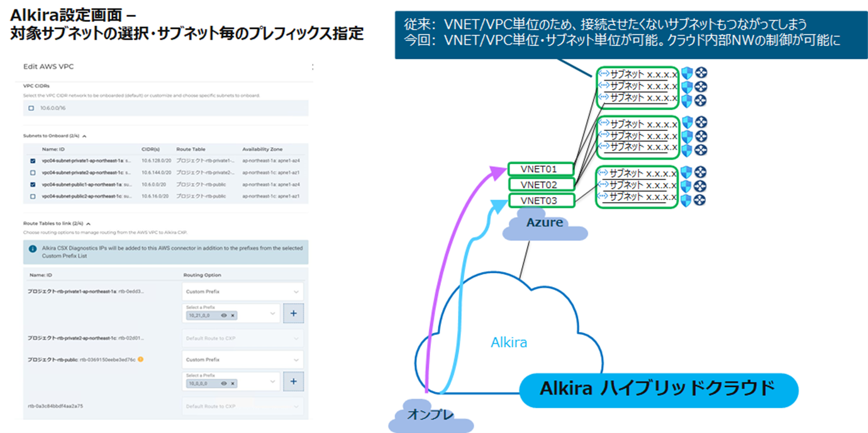Toggle the eye icon on the 10_0_0_0 prefix

click(223, 384)
